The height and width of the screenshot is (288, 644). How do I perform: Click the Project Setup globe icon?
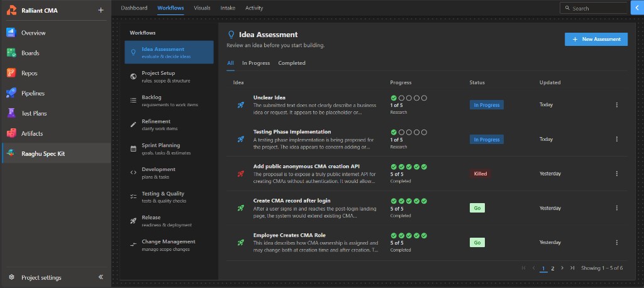tap(133, 77)
